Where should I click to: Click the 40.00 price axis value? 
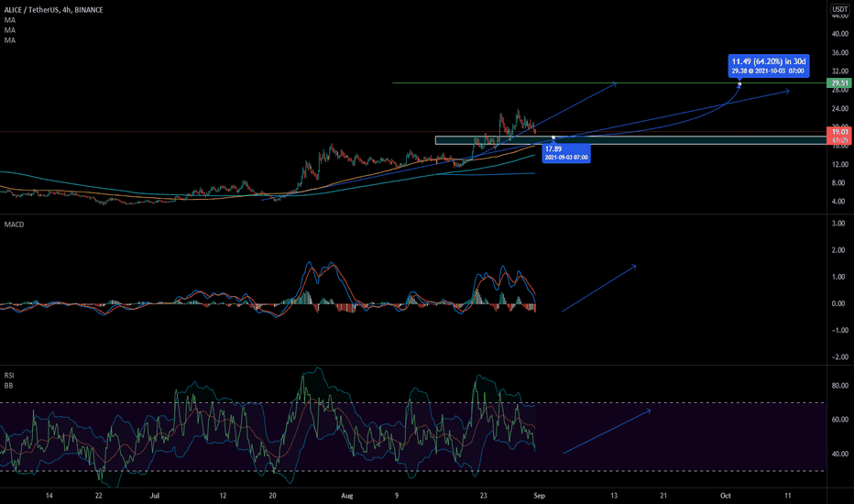[x=840, y=34]
